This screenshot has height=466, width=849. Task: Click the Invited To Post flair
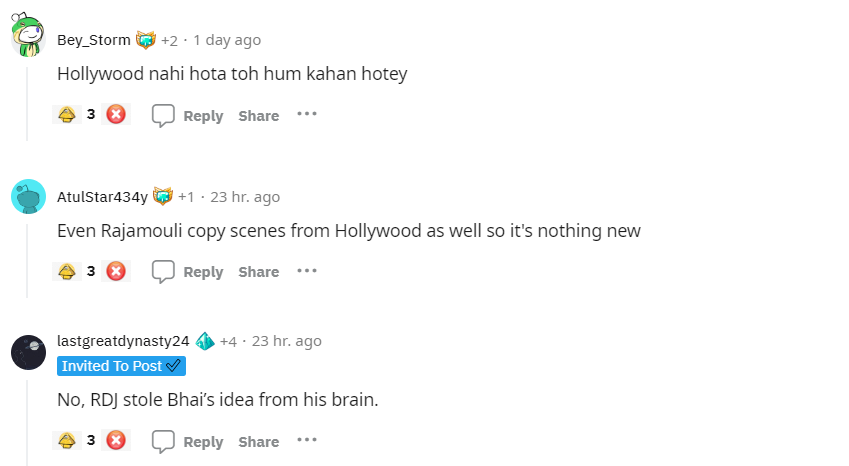[x=121, y=366]
